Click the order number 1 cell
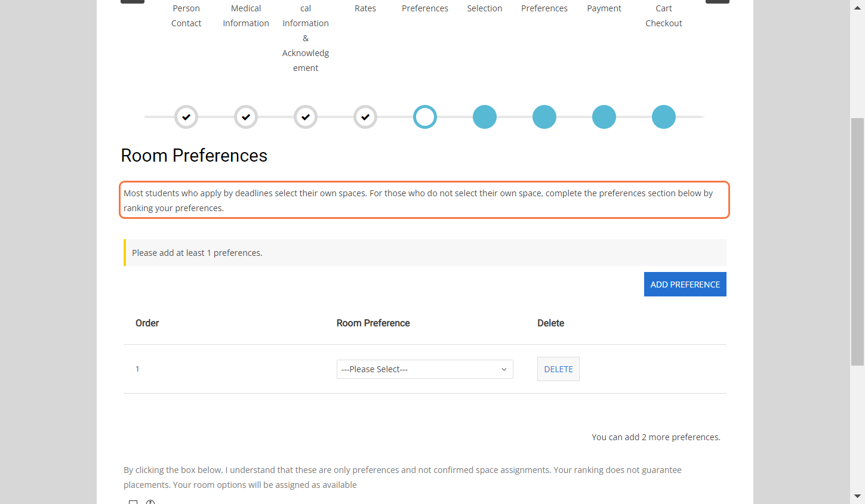This screenshot has width=865, height=504. click(137, 369)
